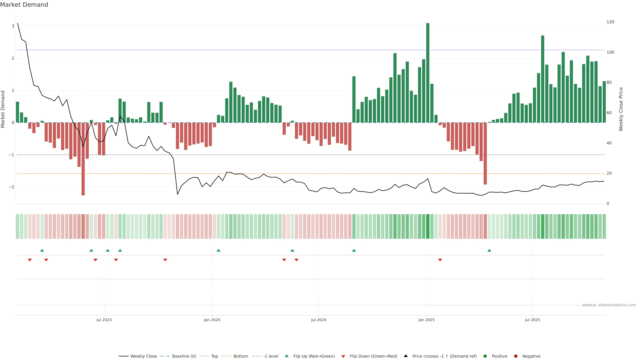Click green Flip Up triangle in legend
Viewport: 644px width, 362px height.
tap(286, 356)
